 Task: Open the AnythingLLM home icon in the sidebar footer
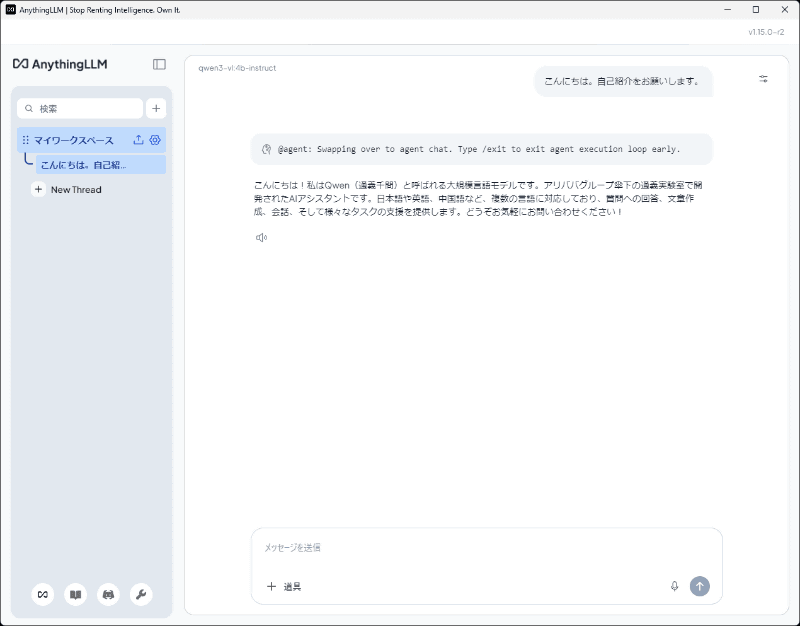coord(43,594)
